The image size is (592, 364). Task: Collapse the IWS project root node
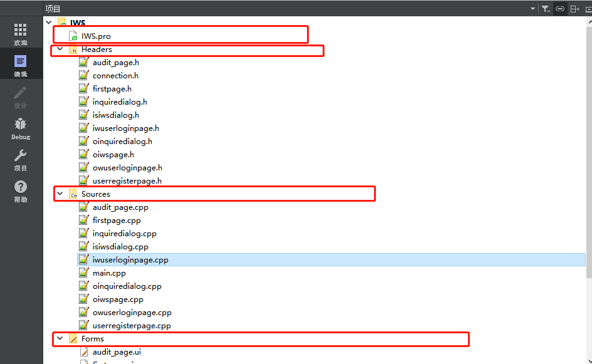pos(48,22)
